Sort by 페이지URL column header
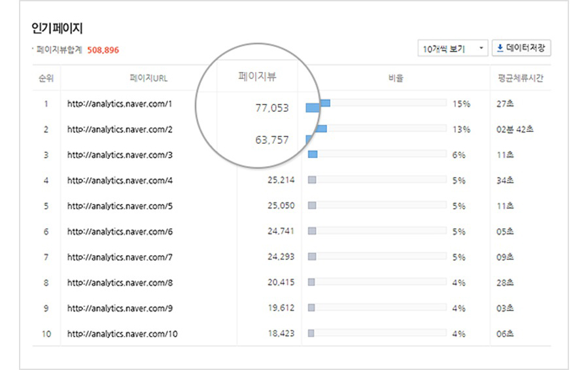 coord(148,78)
